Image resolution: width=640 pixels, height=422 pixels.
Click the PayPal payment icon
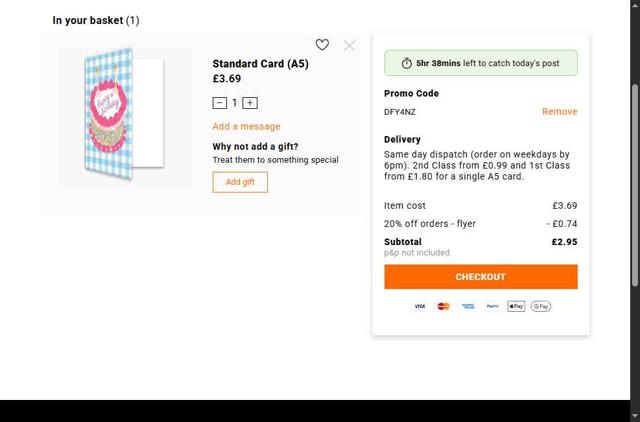tap(492, 306)
